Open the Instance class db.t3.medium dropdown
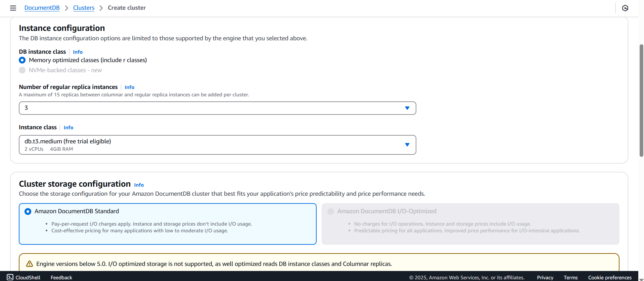The width and height of the screenshot is (644, 281). coord(218,145)
